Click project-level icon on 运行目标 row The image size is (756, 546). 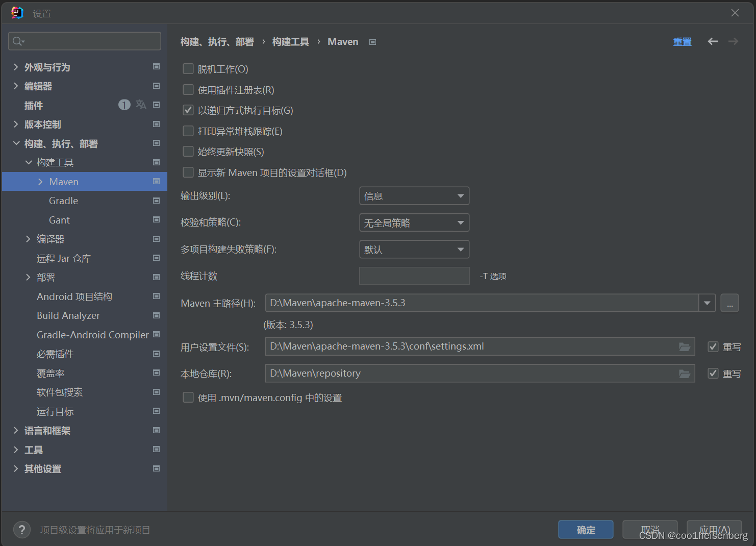tap(157, 411)
